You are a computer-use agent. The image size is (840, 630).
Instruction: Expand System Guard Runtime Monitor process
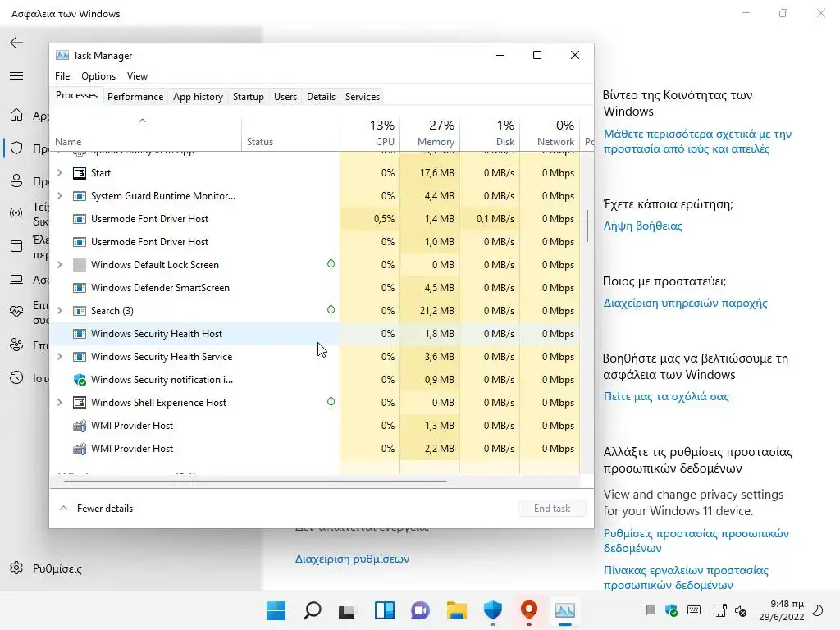click(x=59, y=195)
